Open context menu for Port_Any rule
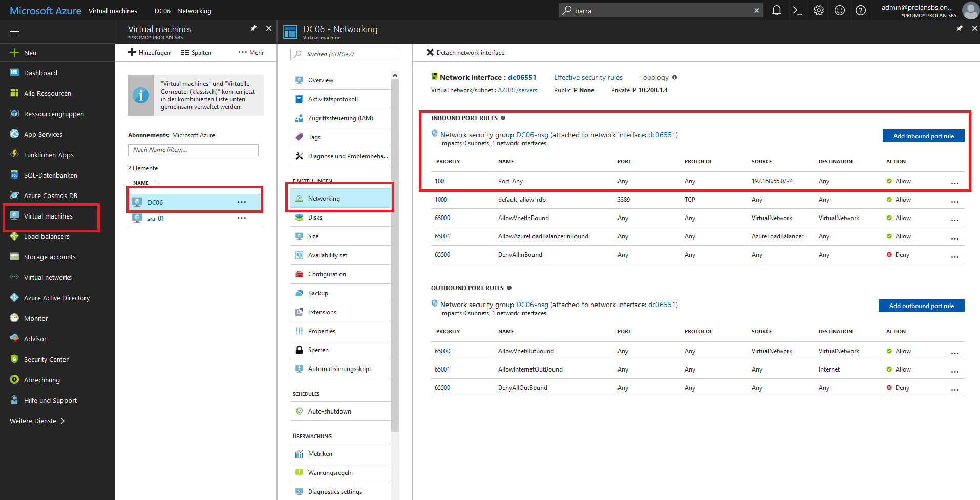Image resolution: width=980 pixels, height=500 pixels. (954, 182)
